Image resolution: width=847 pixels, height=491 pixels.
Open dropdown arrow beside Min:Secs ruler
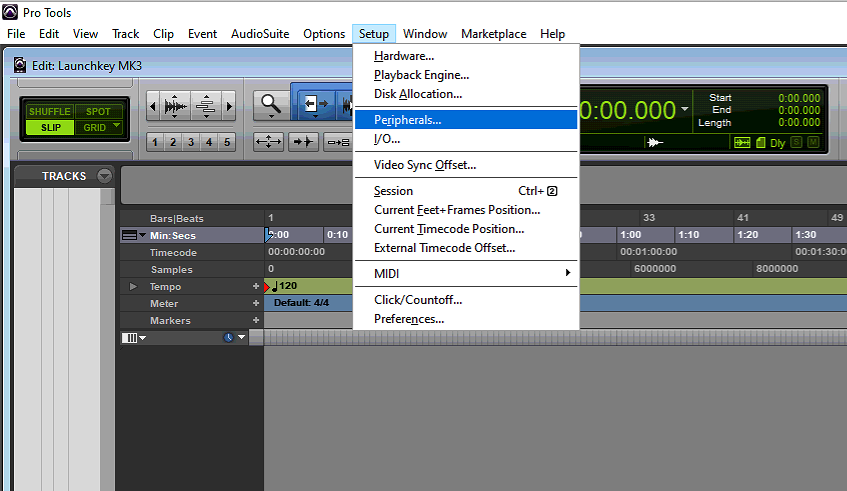(x=143, y=235)
